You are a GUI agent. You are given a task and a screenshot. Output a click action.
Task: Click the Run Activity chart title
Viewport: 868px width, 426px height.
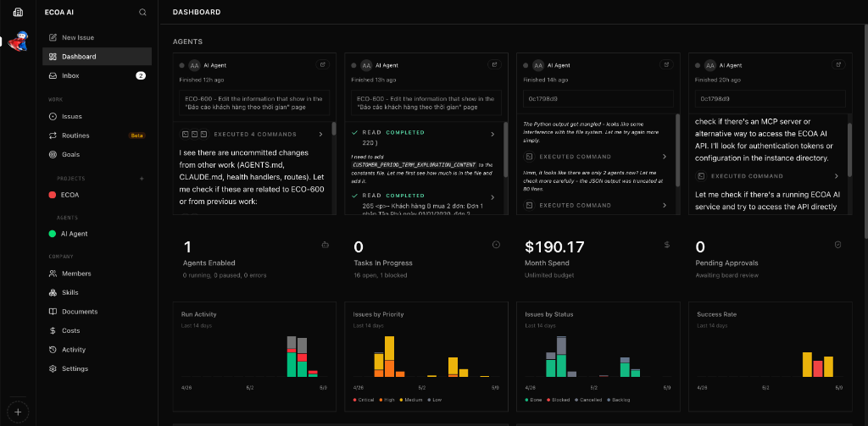click(198, 314)
